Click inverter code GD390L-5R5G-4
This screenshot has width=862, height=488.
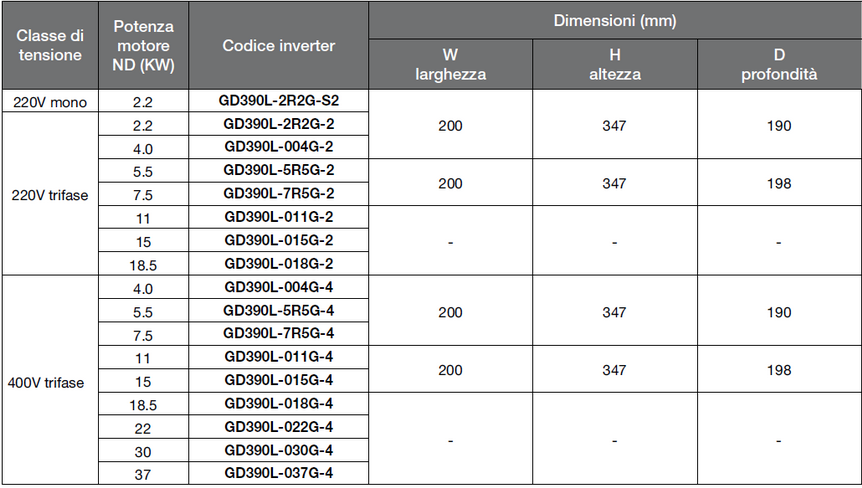click(279, 311)
